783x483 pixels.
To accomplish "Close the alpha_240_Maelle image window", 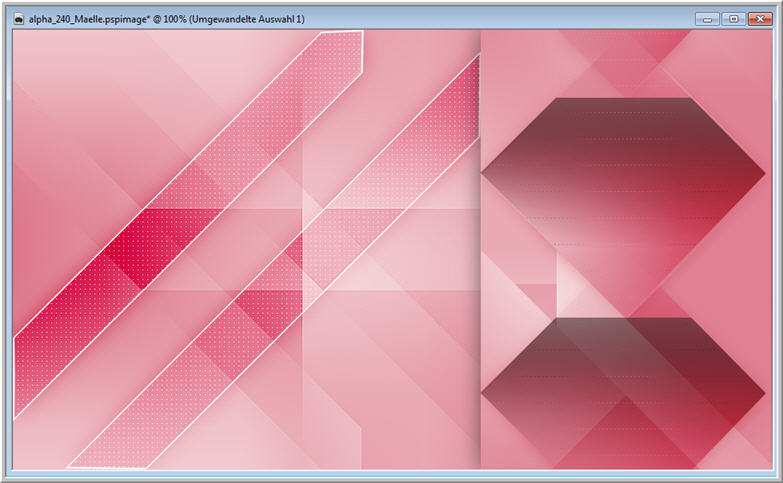I will point(760,19).
